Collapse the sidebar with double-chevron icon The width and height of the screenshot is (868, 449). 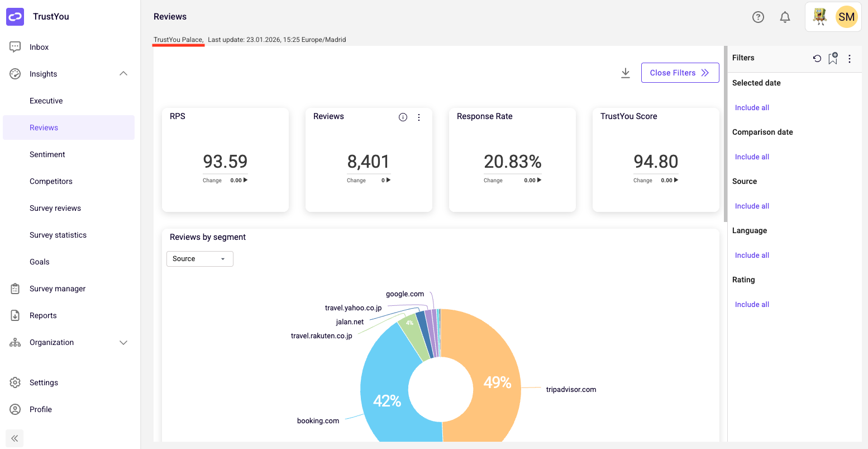[15, 438]
